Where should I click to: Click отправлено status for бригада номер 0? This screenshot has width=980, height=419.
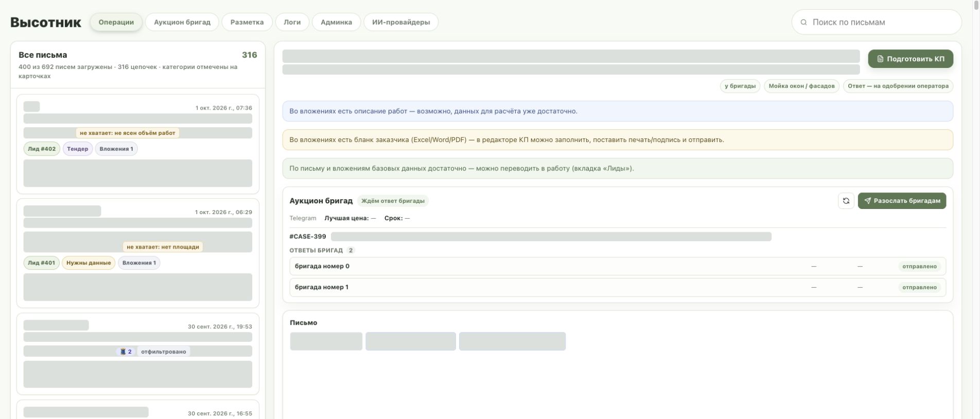[919, 266]
